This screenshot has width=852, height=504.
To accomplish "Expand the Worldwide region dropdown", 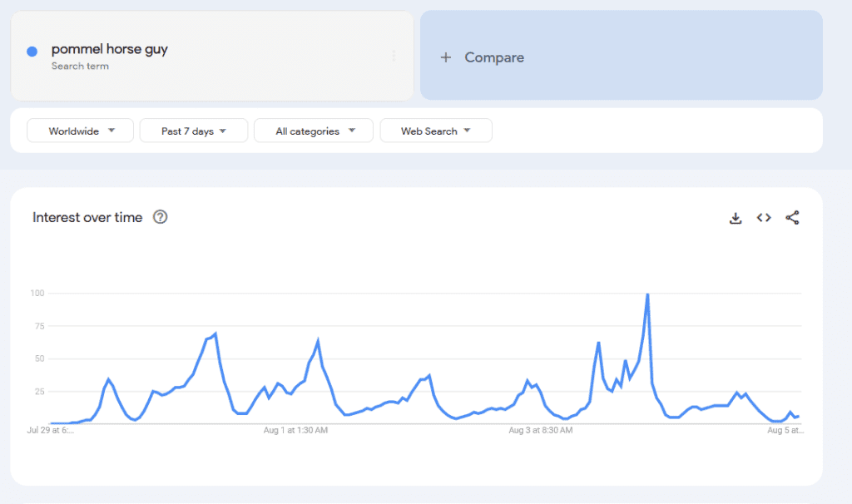I will tap(81, 131).
